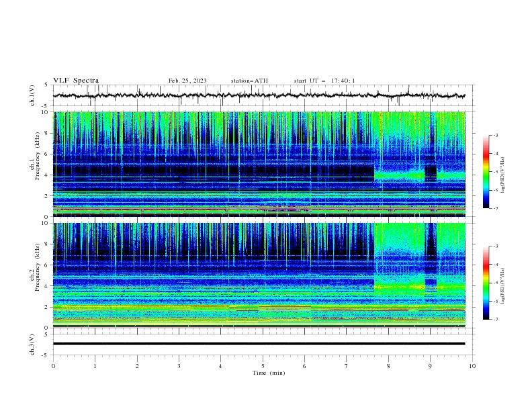This screenshot has width=532, height=411.
Task: Click the ch.1 frequency tick label "8"
Action: 47,133
